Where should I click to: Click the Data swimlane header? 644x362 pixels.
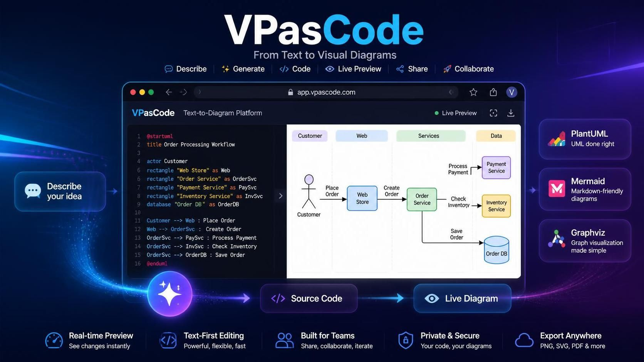(496, 136)
